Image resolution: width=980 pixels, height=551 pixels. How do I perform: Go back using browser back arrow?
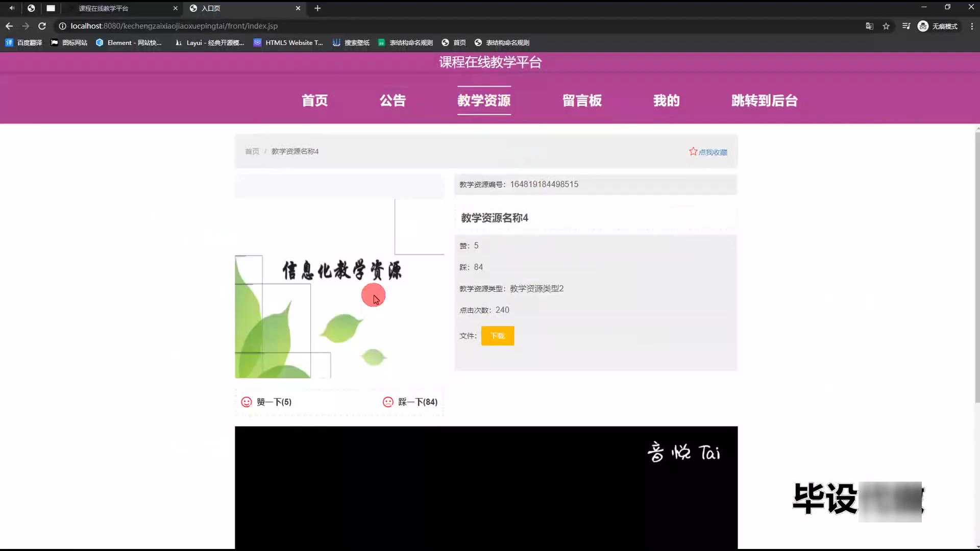9,26
